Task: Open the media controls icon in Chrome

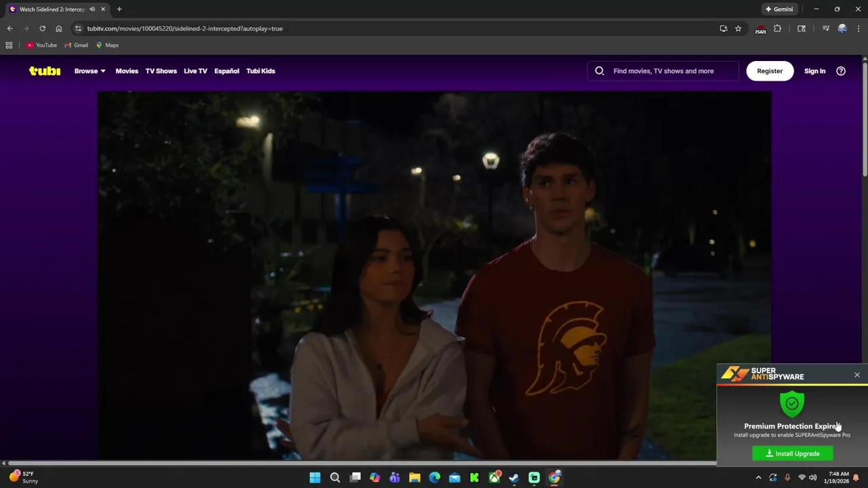Action: click(x=825, y=28)
